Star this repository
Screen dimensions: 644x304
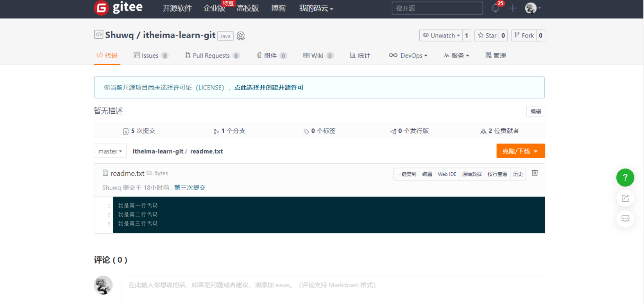tap(487, 36)
